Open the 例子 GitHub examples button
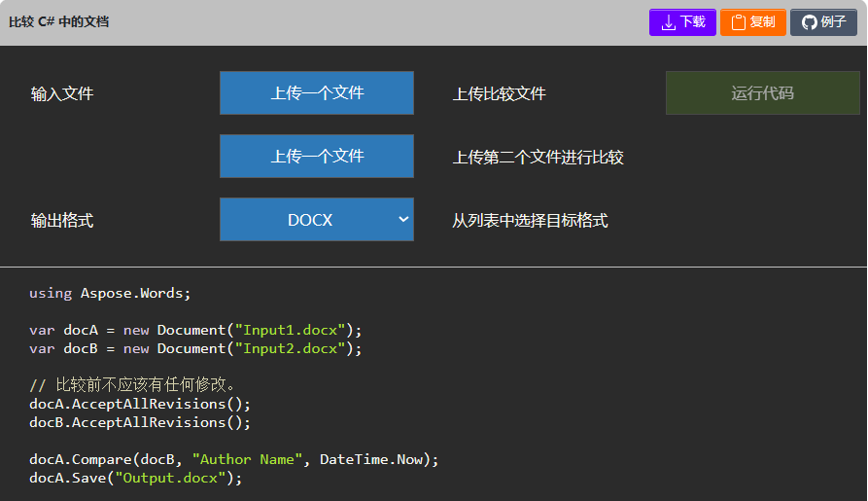 coord(823,22)
